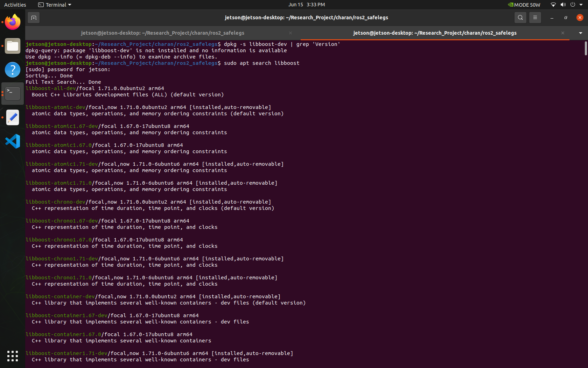The image size is (588, 368).
Task: Open the Text Editor from the dock
Action: coord(12,117)
